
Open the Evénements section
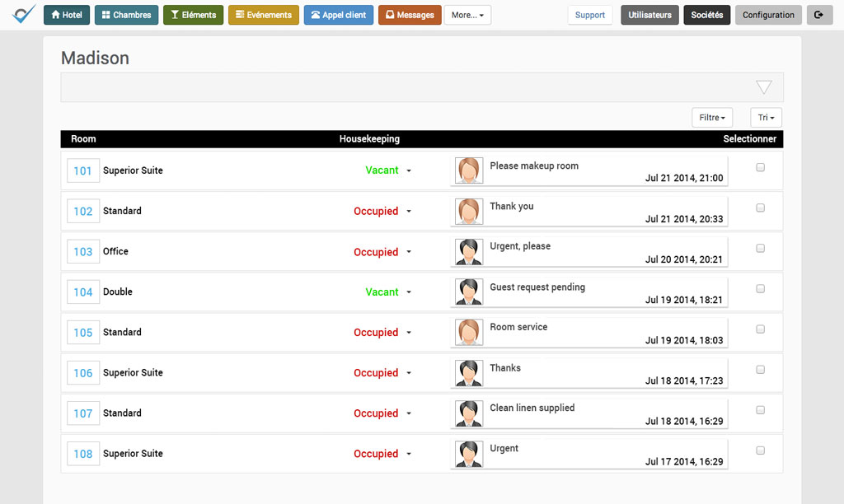pyautogui.click(x=263, y=15)
